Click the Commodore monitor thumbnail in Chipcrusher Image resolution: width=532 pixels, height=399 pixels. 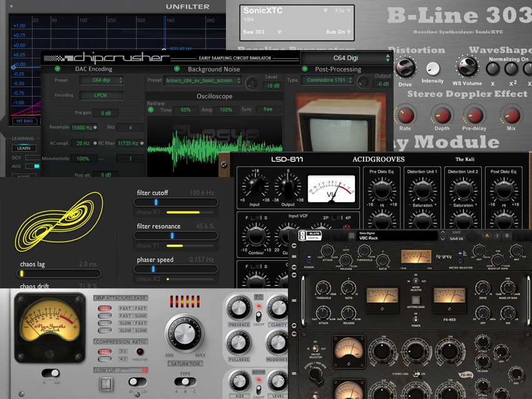341,123
